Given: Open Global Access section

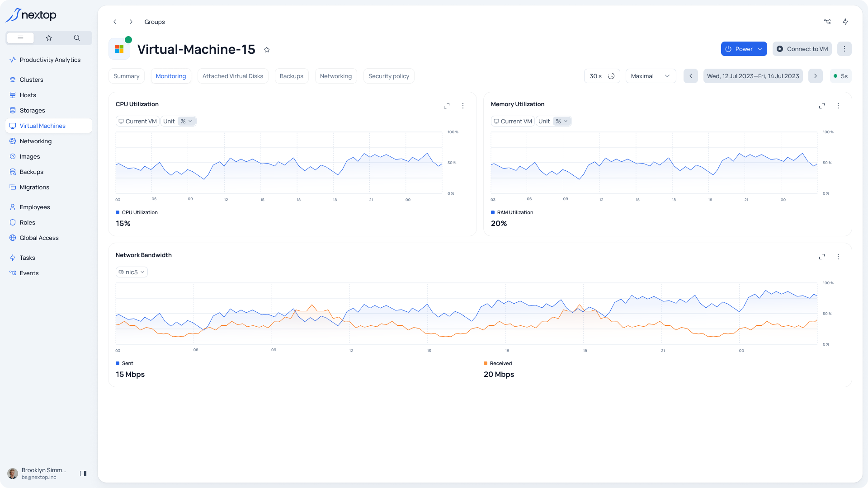Looking at the screenshot, I should tap(49, 238).
